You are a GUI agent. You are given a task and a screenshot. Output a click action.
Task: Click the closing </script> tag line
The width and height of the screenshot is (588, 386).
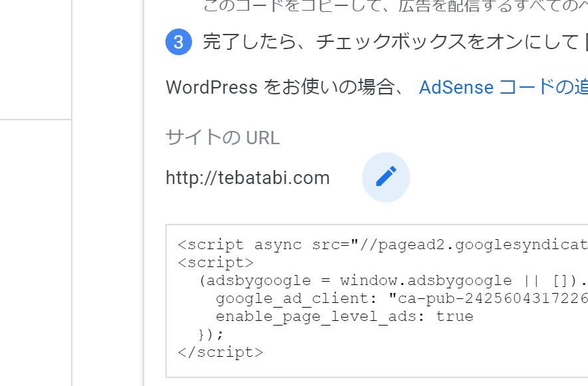click(221, 352)
